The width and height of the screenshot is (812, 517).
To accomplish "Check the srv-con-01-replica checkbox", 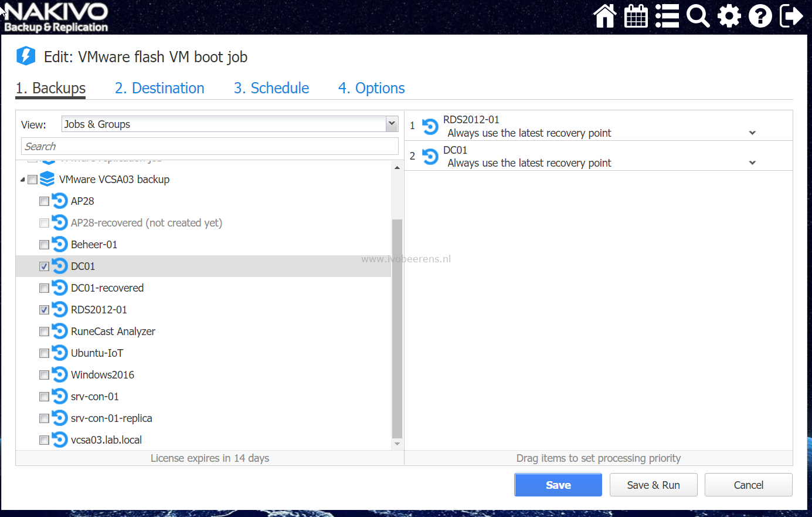I will tap(44, 418).
